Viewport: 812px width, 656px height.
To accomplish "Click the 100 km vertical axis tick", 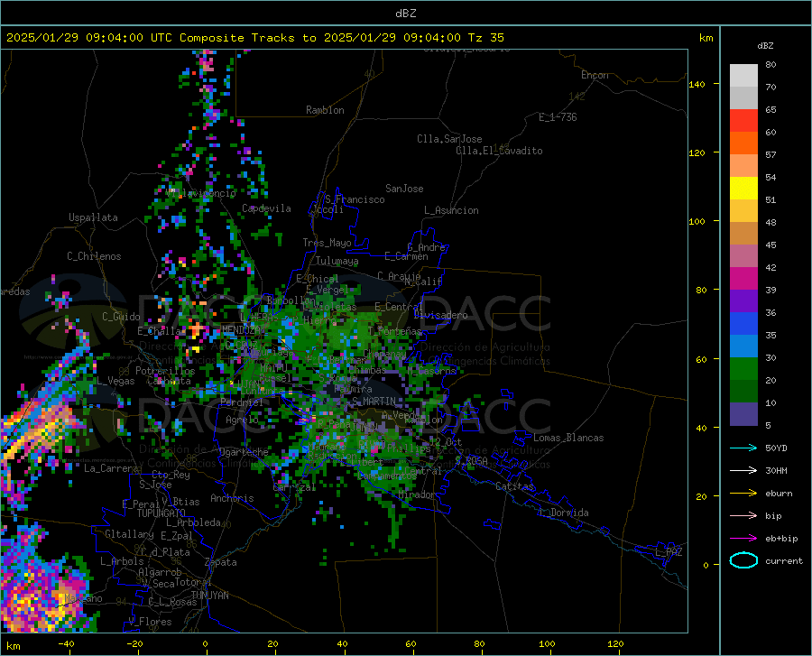I will coord(697,221).
